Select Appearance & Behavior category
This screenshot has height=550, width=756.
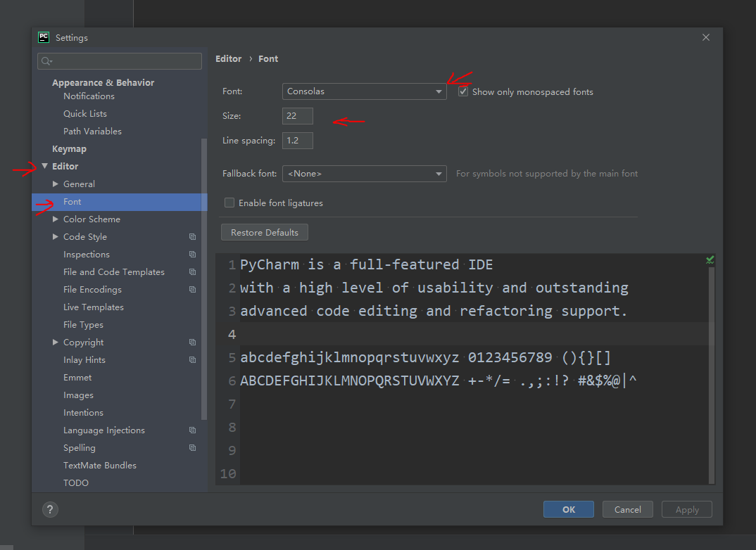tap(103, 83)
